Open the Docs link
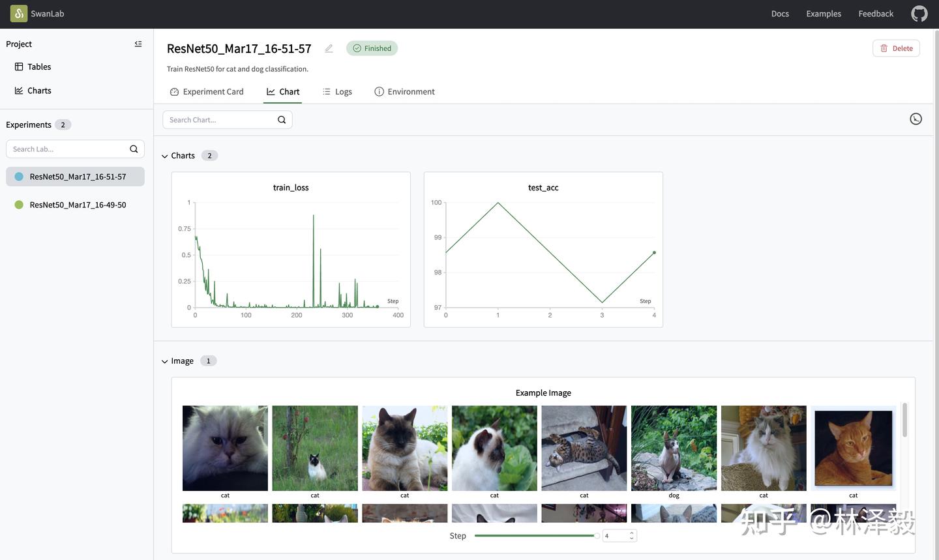Screen dimensions: 939x560 coord(780,14)
